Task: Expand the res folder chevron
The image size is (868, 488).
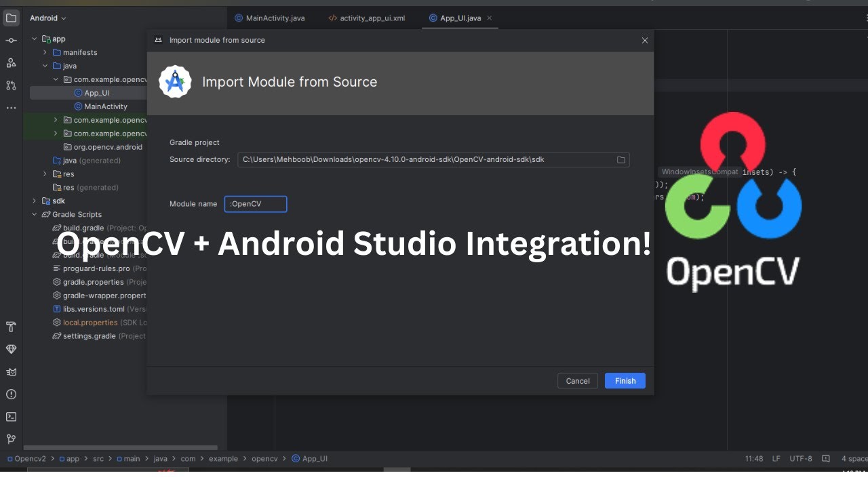Action: tap(45, 174)
